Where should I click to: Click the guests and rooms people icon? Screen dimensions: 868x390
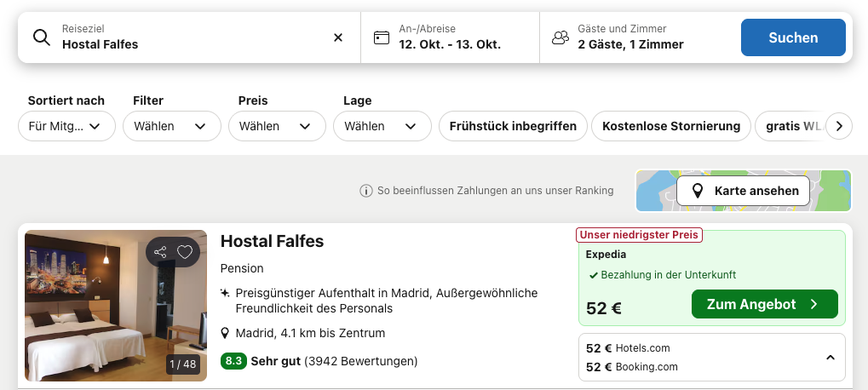click(x=560, y=37)
